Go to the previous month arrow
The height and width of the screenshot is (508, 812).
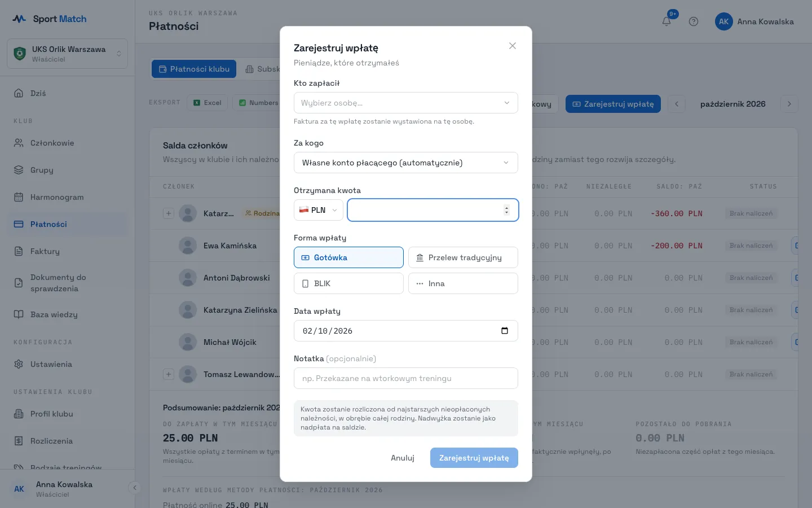tap(677, 104)
